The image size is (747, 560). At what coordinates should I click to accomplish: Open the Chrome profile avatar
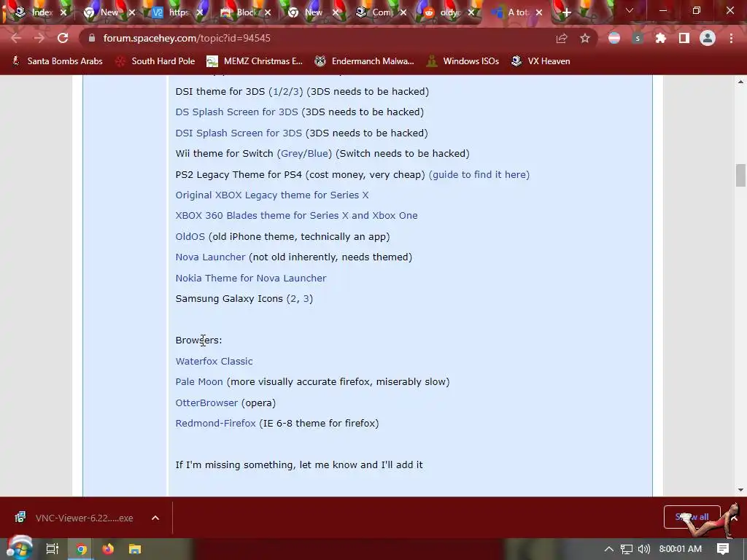click(x=708, y=38)
